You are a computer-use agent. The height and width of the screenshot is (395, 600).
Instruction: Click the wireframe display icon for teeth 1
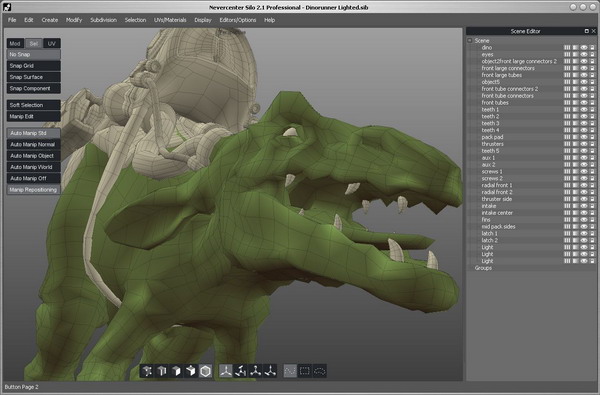[567, 109]
